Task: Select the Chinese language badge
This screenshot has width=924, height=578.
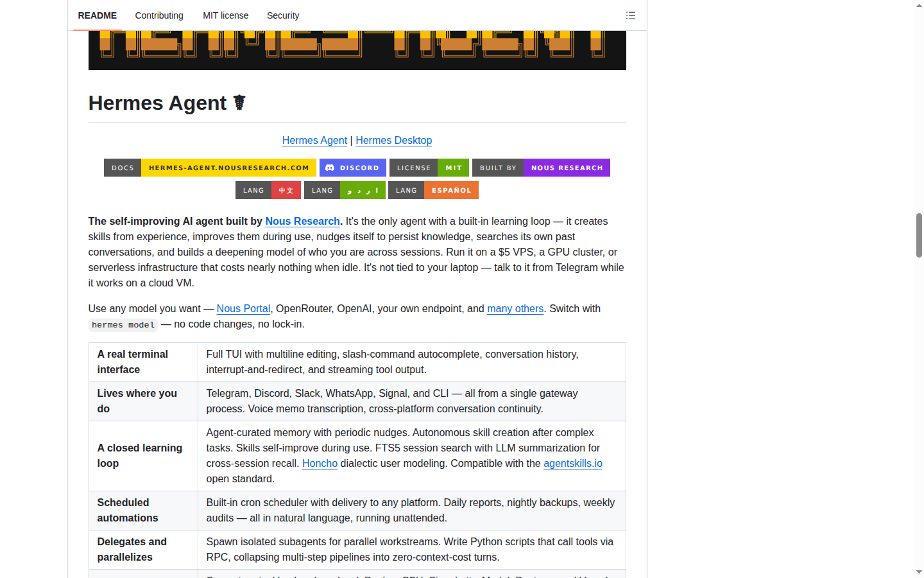Action: tap(268, 190)
